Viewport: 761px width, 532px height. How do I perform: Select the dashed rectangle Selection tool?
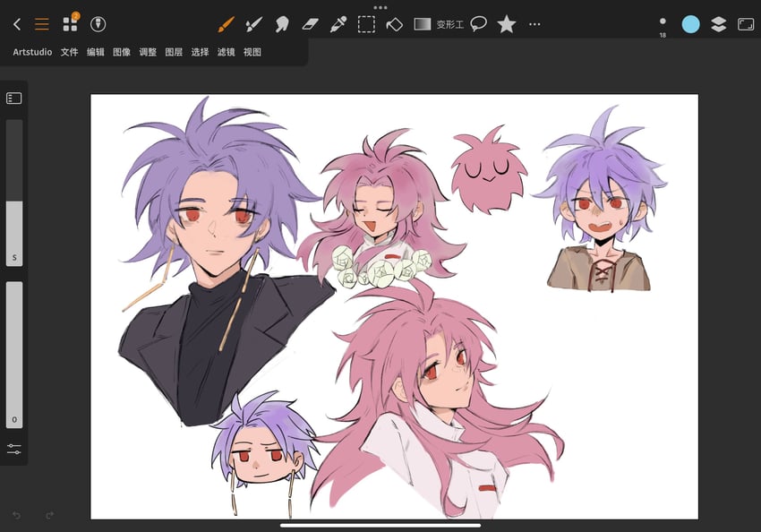point(366,24)
